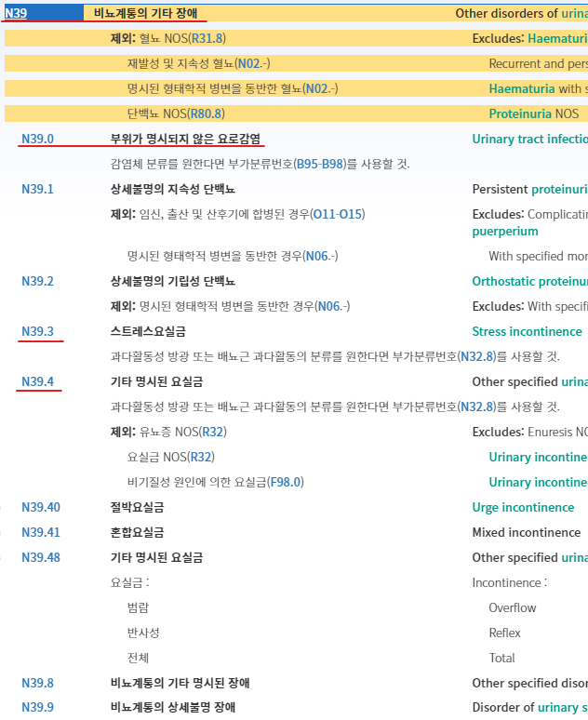Open green 'Haematuria' link in Excludes line
Image resolution: width=588 pixels, height=720 pixels.
click(558, 38)
